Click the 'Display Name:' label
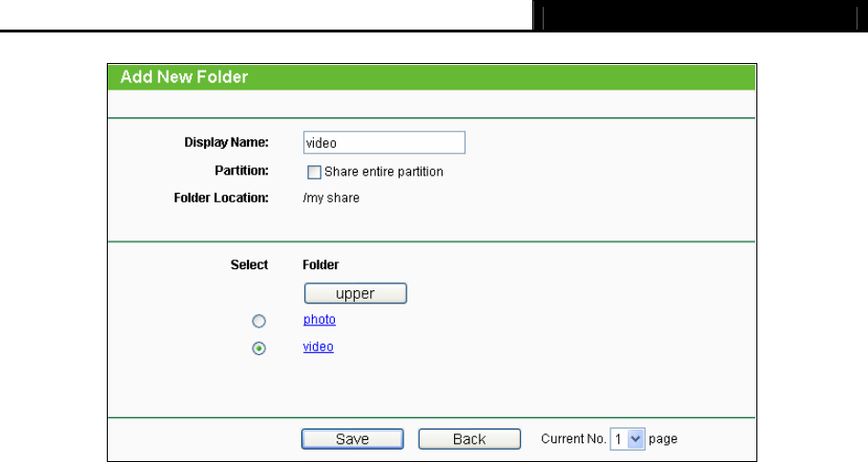Image resolution: width=868 pixels, height=462 pixels. tap(226, 142)
